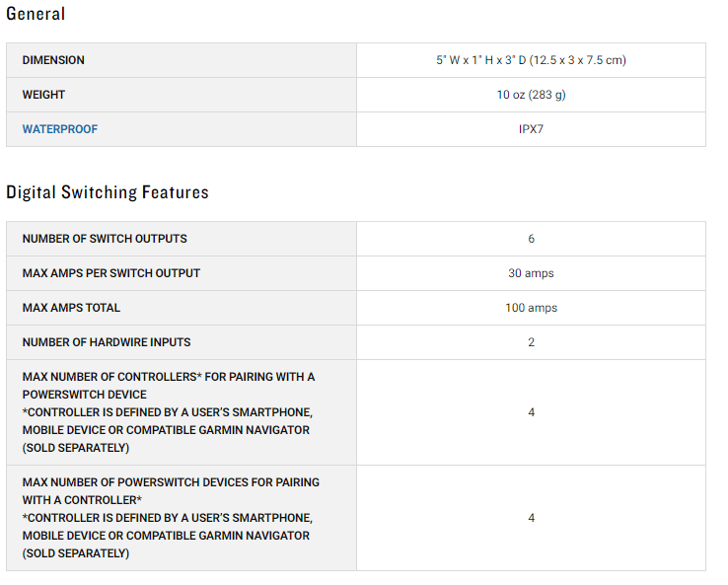Select NUMBER OF HARDWIRE INPUTS label

tap(107, 342)
